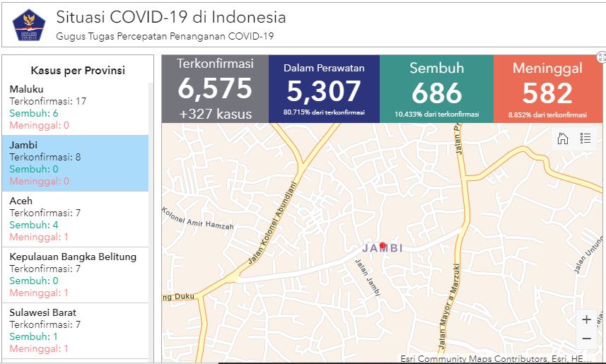Click the expand icon at top-right corner

pyautogui.click(x=602, y=57)
